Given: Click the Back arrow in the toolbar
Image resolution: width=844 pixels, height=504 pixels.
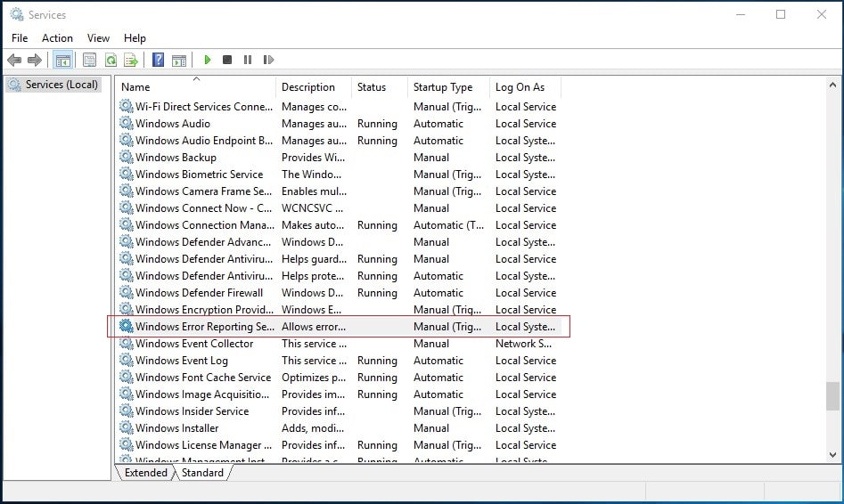Looking at the screenshot, I should click(x=14, y=60).
